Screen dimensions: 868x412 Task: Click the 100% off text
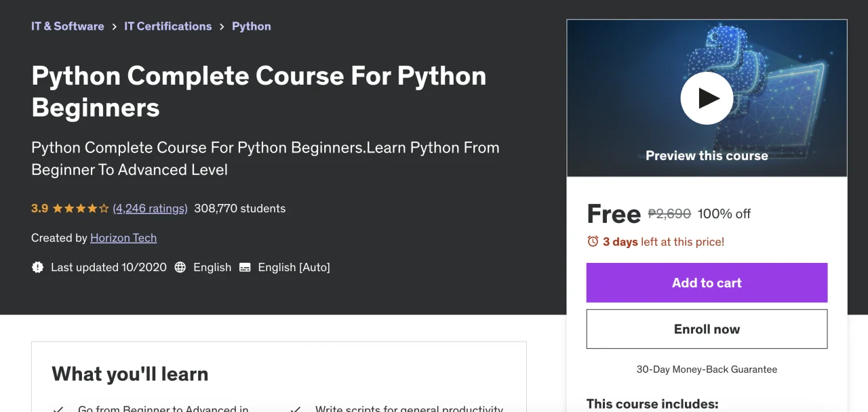pos(724,214)
